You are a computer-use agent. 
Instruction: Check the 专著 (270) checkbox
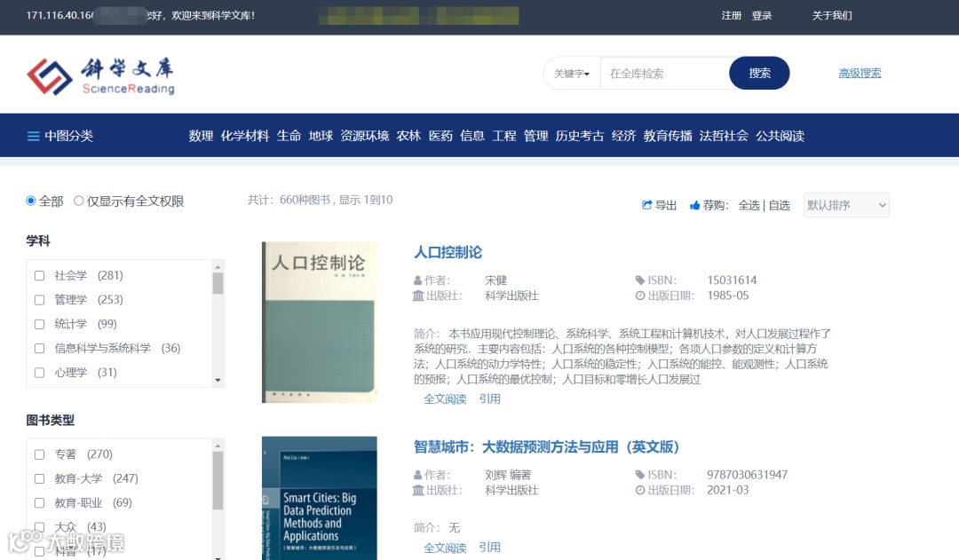coord(40,454)
